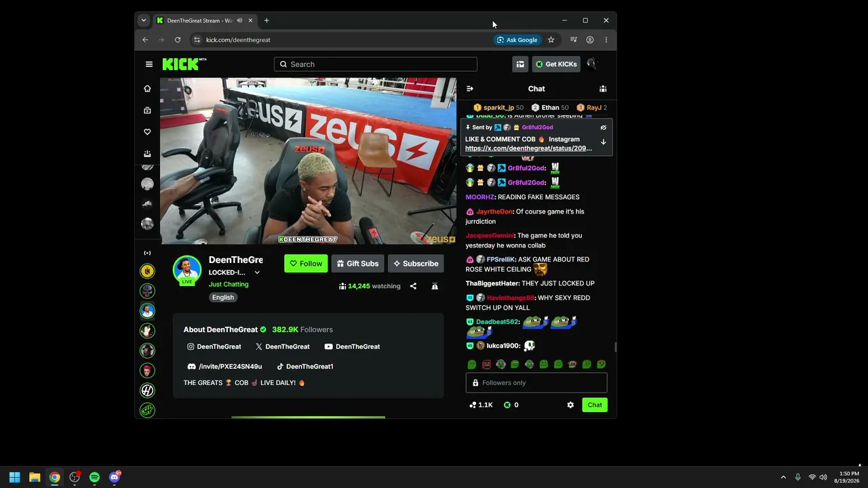This screenshot has height=488, width=868.
Task: Share the DeenTheGreat stream
Action: [413, 286]
